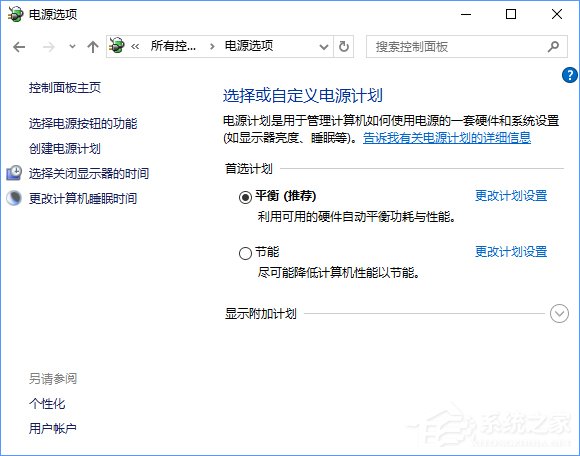Click the 电源选项 breadcrumb
Screen dimensions: 580x456
click(249, 46)
